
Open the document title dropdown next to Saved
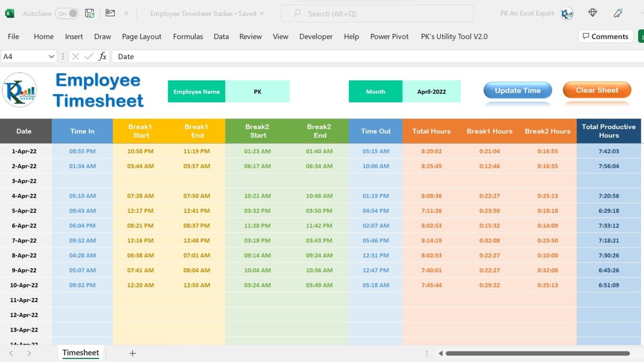point(261,13)
